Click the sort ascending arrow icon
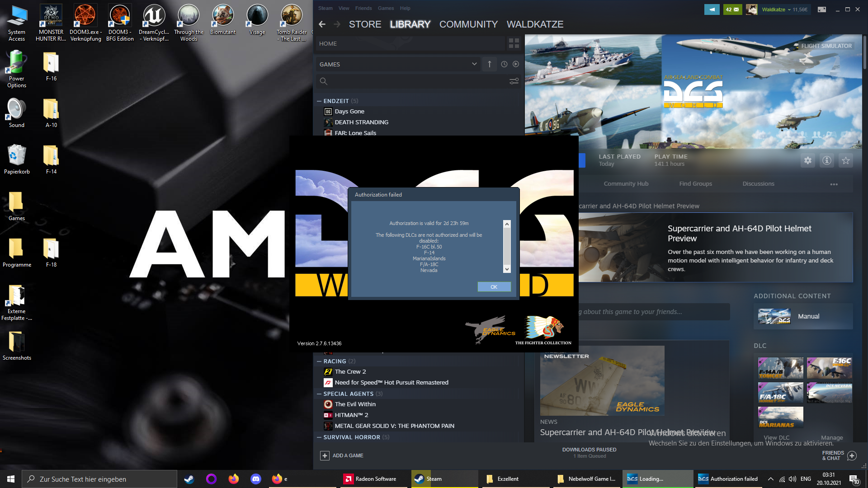Image resolution: width=868 pixels, height=488 pixels. pos(489,64)
